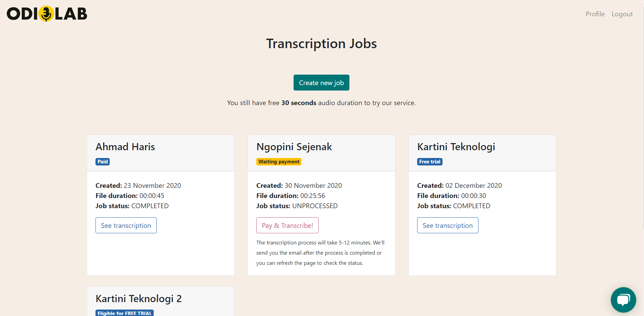
Task: See transcription for Ahmad Haris job
Action: [x=126, y=225]
